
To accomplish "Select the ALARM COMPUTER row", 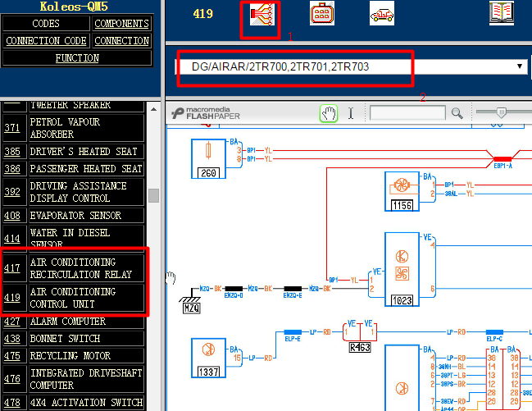I will (x=86, y=322).
